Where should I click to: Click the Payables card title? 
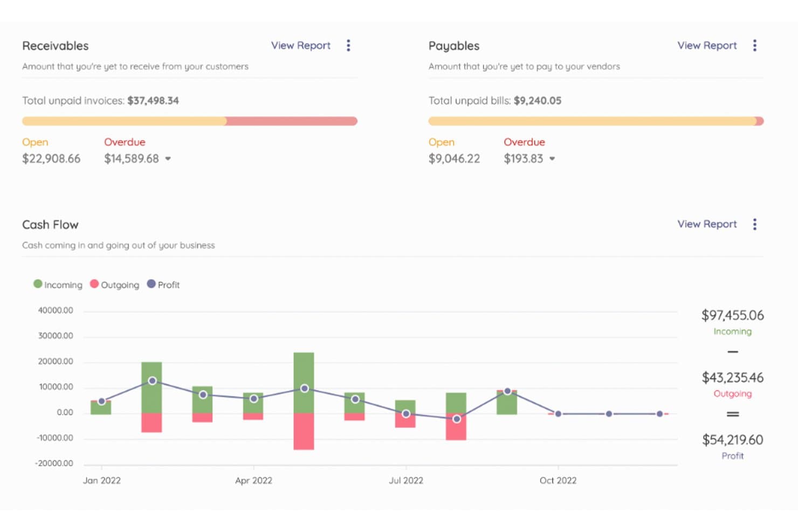pyautogui.click(x=454, y=46)
